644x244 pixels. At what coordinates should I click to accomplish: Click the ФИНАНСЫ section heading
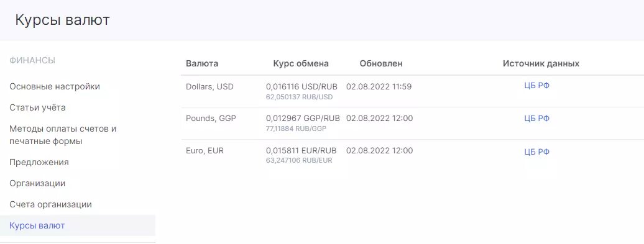(32, 61)
